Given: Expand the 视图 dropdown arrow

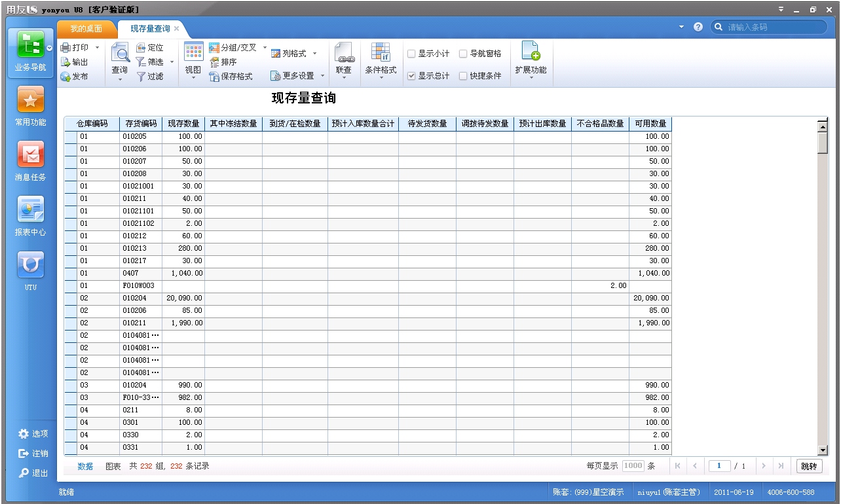Looking at the screenshot, I should coord(193,79).
